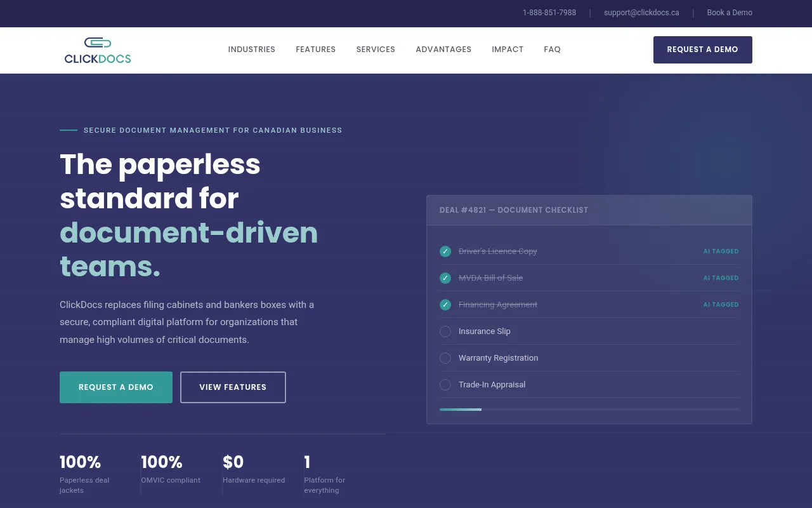Click the support@clickdocs.ca email link
812x508 pixels.
point(641,13)
